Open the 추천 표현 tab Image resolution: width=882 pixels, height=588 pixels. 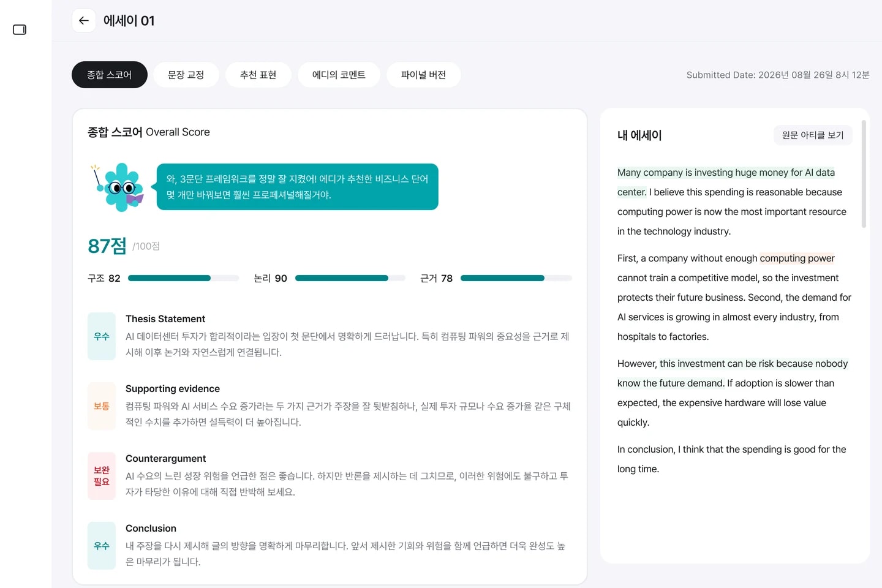pyautogui.click(x=258, y=75)
